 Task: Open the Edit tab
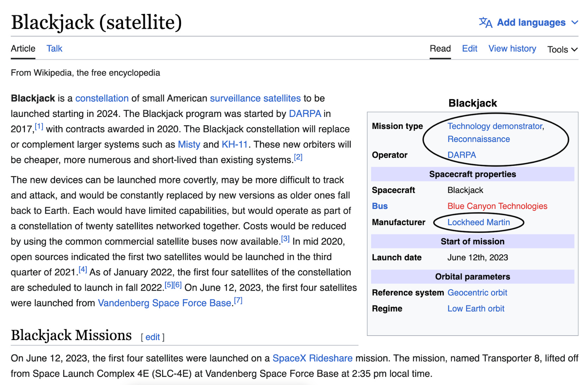(470, 48)
